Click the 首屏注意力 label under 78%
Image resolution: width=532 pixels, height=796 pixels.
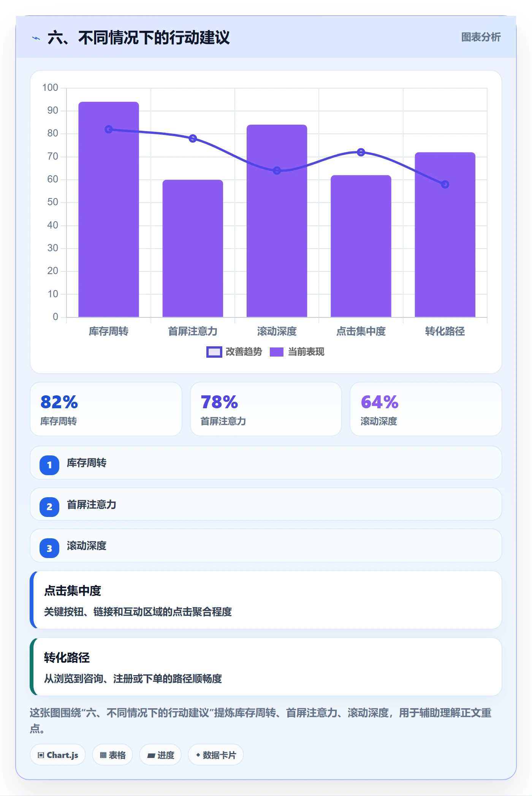223,421
